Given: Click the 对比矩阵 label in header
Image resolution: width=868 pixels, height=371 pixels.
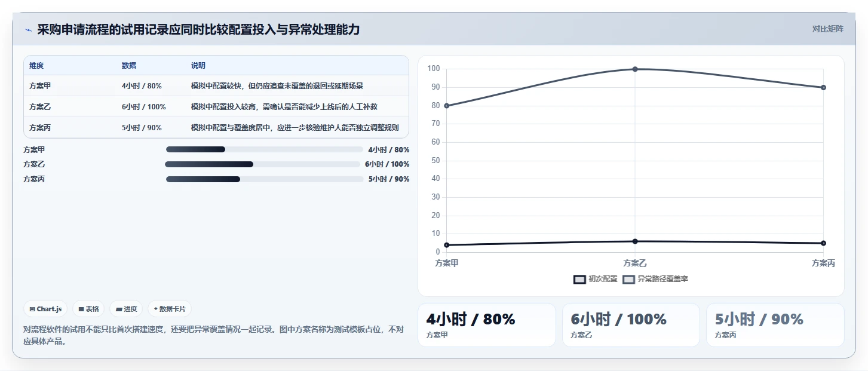Looking at the screenshot, I should coord(828,29).
